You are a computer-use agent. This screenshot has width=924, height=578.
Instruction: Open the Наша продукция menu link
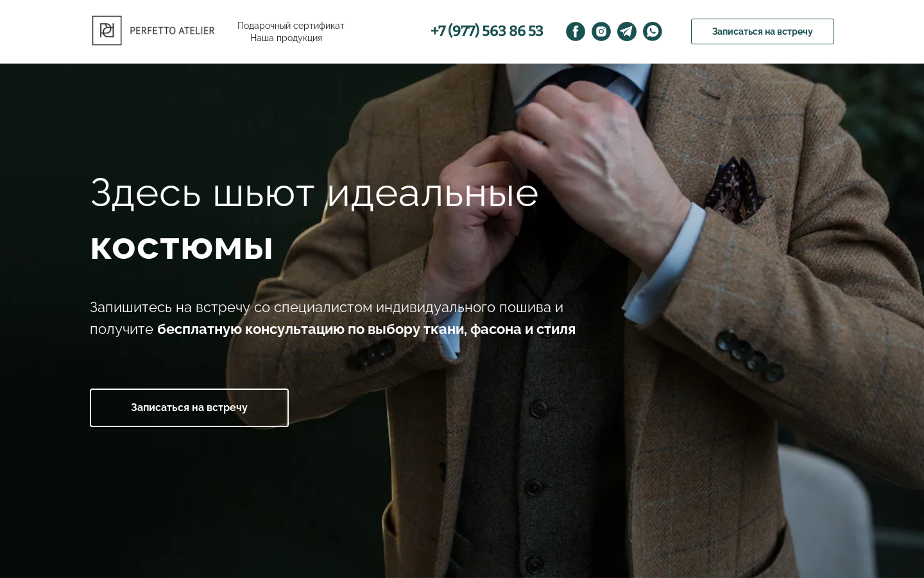tap(286, 38)
